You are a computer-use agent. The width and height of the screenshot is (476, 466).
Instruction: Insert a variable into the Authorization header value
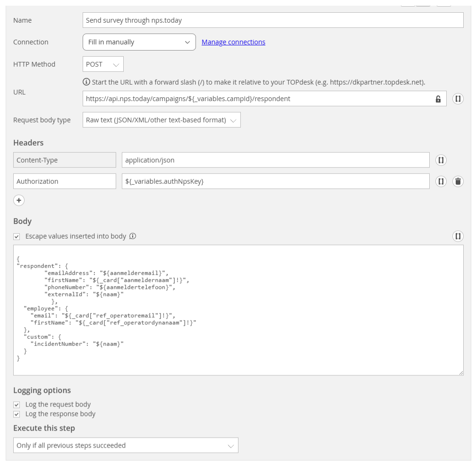pyautogui.click(x=441, y=181)
